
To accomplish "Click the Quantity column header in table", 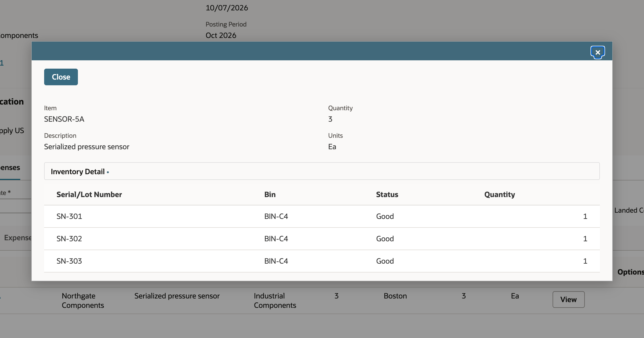I will (500, 194).
